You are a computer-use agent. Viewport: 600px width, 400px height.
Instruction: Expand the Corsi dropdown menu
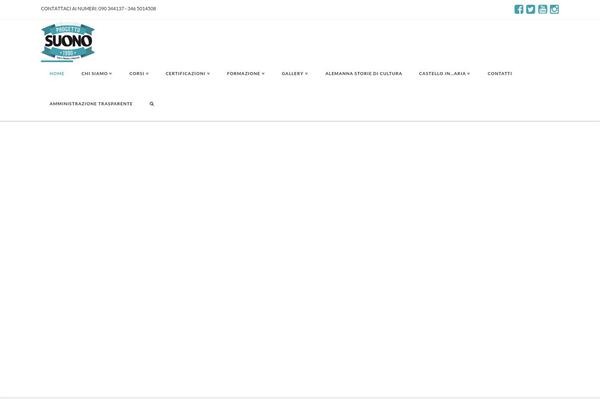tap(139, 73)
